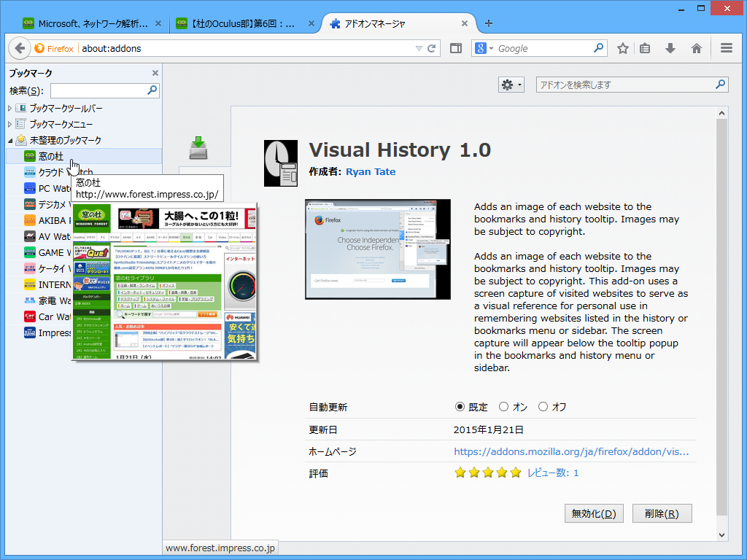
Task: Select the get add-ons download category icon
Action: tap(198, 148)
